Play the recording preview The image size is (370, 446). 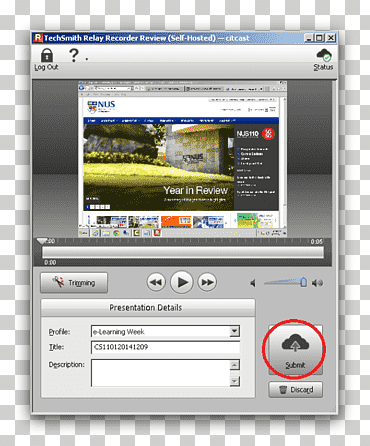(182, 282)
